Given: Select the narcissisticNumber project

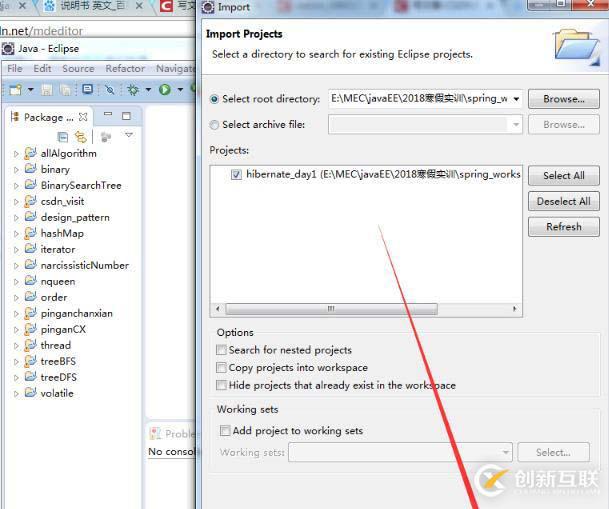Looking at the screenshot, I should 85,266.
